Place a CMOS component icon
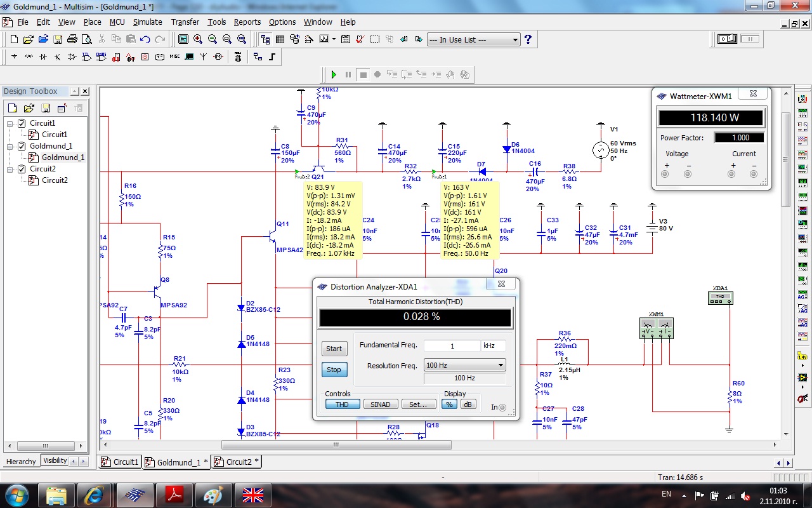812x508 pixels. (x=101, y=57)
